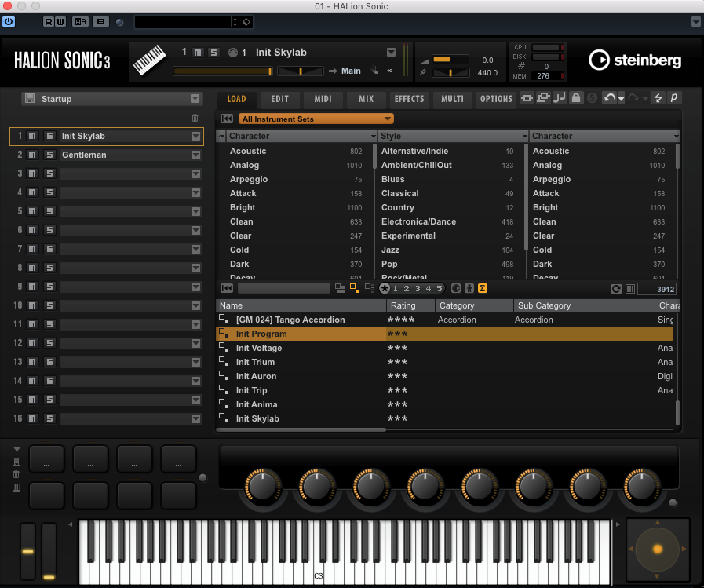Mute slot 1 in the program header
The image size is (704, 588).
coord(198,53)
